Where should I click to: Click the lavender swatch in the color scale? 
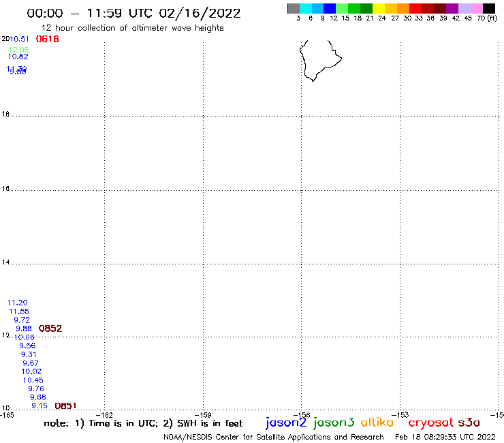pos(464,8)
